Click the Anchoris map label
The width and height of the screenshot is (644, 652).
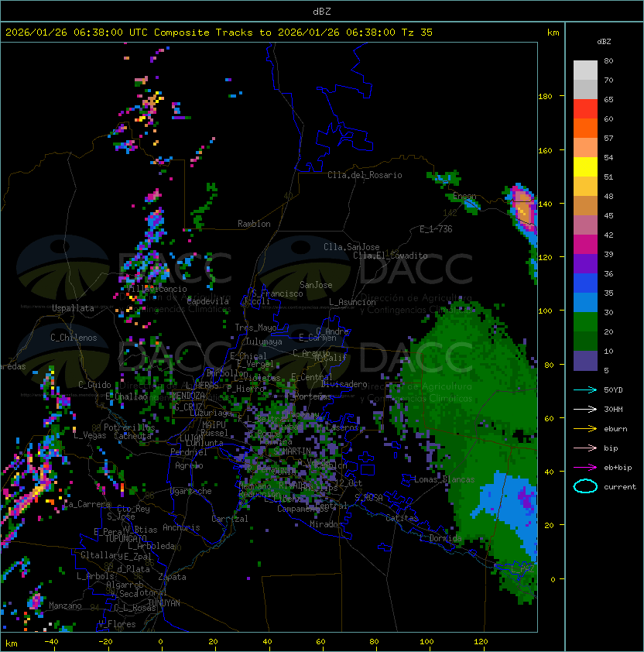[181, 528]
